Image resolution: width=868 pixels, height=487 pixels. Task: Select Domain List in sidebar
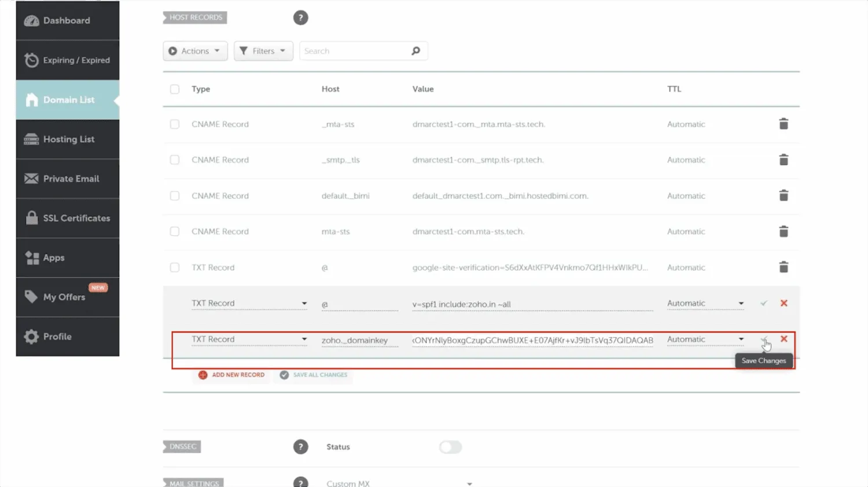coord(68,99)
